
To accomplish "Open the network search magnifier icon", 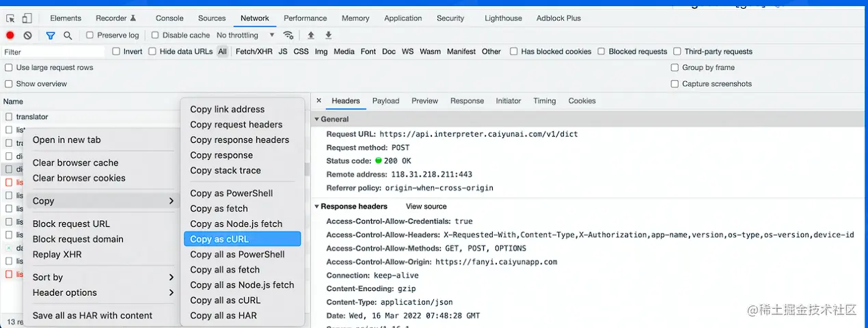I will point(68,36).
